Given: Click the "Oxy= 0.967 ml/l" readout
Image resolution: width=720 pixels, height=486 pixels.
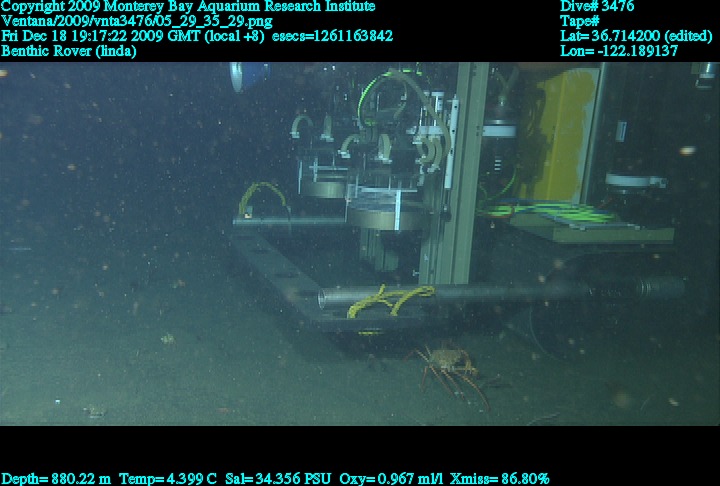Looking at the screenshot, I should point(391,479).
